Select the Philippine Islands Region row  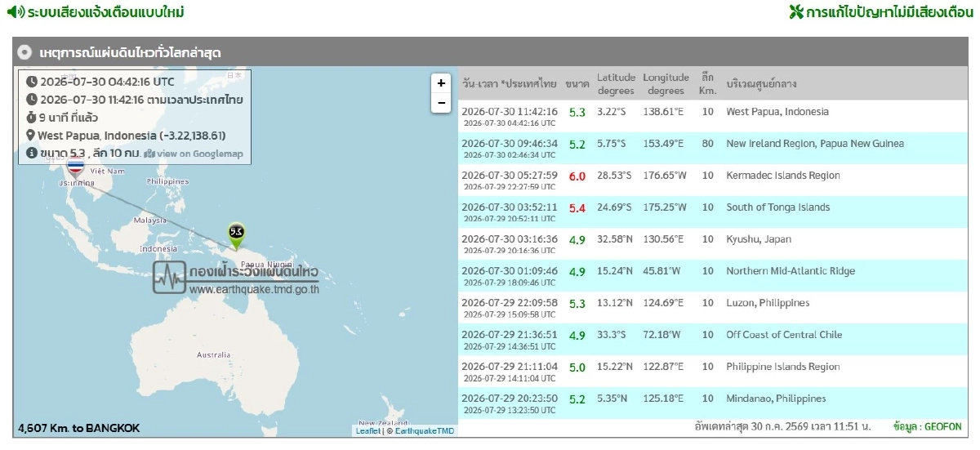[x=711, y=371]
